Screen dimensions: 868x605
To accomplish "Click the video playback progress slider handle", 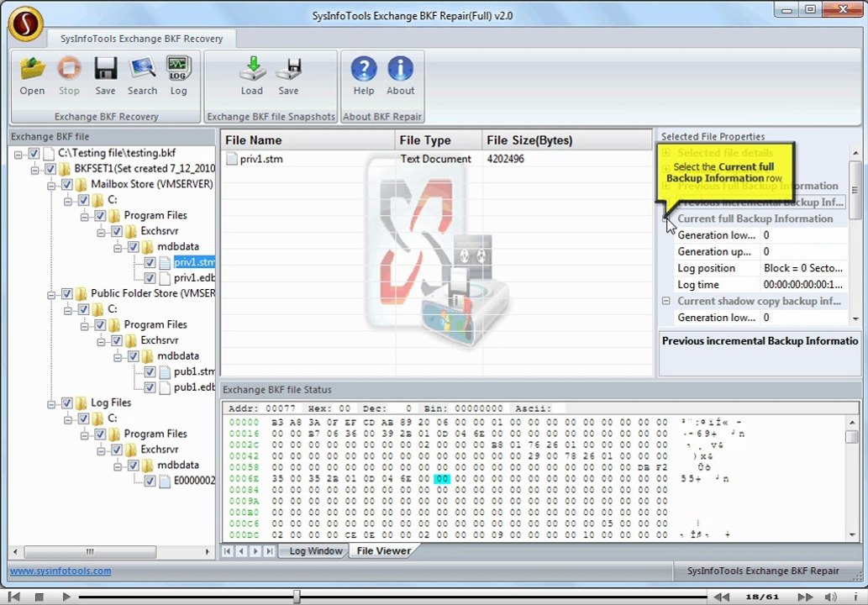I will pos(297,597).
